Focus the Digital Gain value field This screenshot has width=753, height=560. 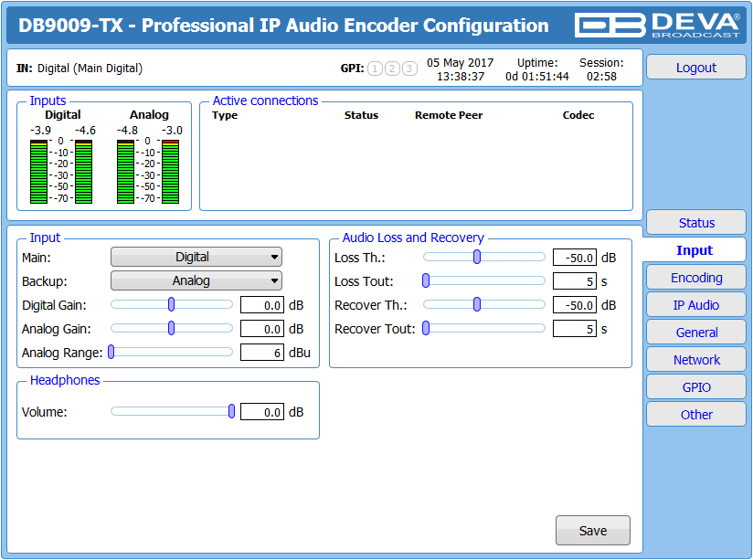point(262,305)
